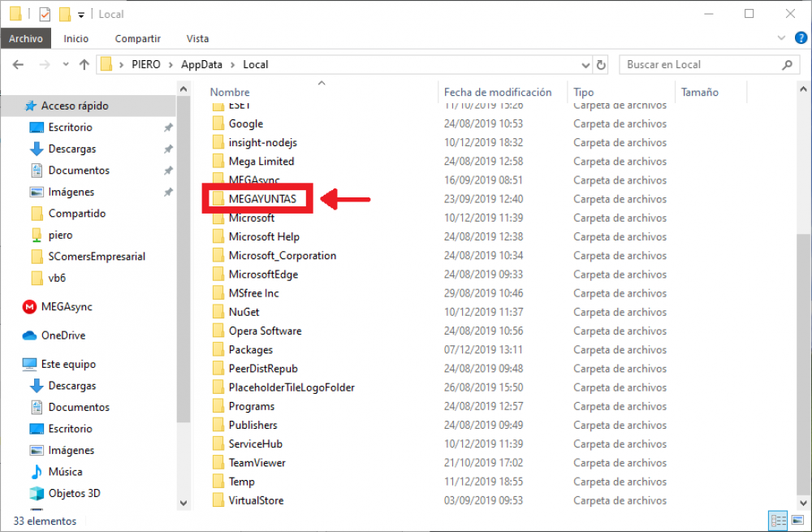The height and width of the screenshot is (532, 812).
Task: Select the Google folder
Action: click(x=246, y=123)
